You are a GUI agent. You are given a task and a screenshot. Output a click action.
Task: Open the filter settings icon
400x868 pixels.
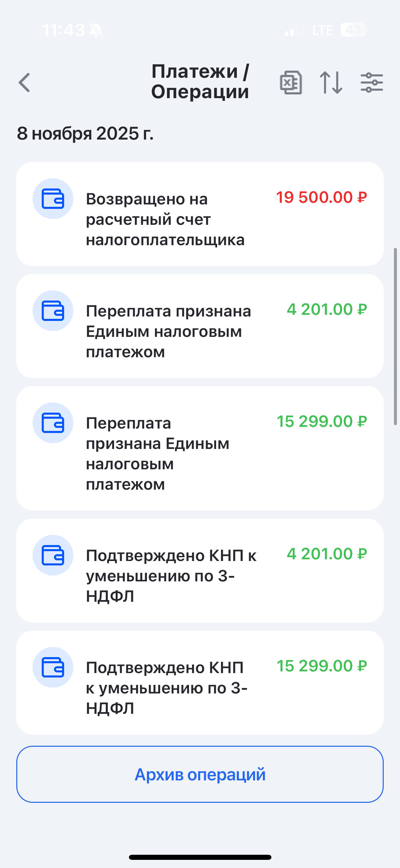pyautogui.click(x=372, y=83)
